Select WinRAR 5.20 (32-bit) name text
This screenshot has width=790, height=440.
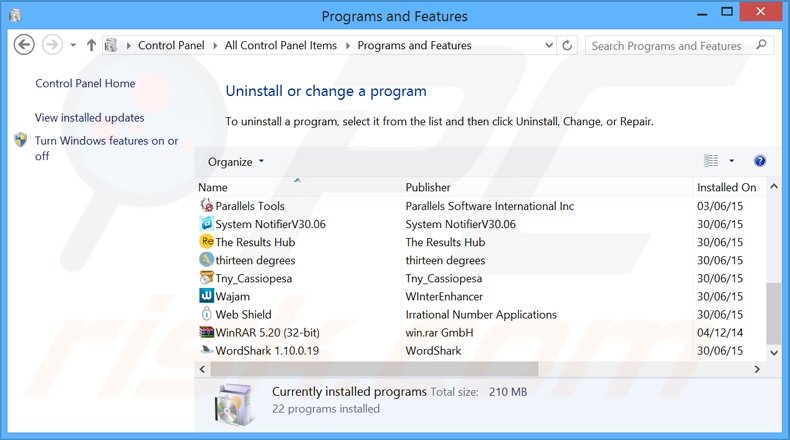tap(268, 333)
